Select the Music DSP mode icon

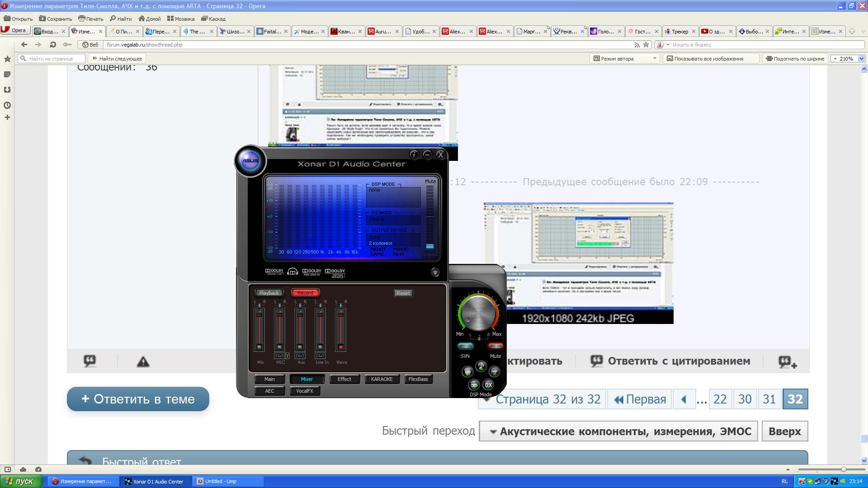[481, 366]
